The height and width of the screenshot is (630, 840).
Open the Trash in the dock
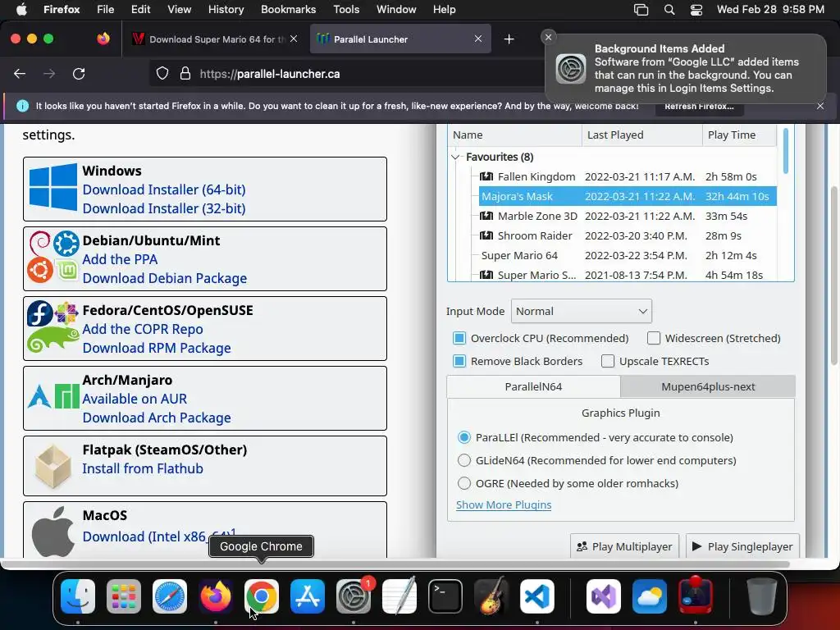click(x=762, y=596)
